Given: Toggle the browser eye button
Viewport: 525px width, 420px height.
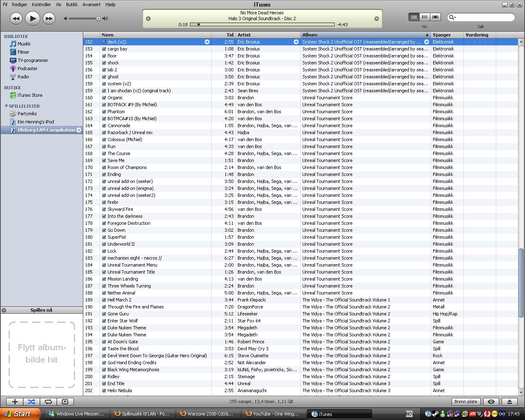Looking at the screenshot, I should 491,402.
